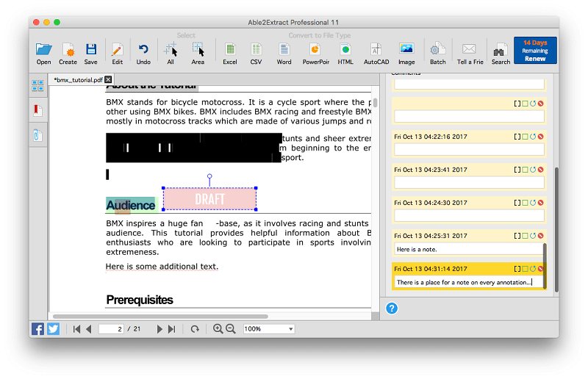Click the Create PDF icon

[x=68, y=53]
